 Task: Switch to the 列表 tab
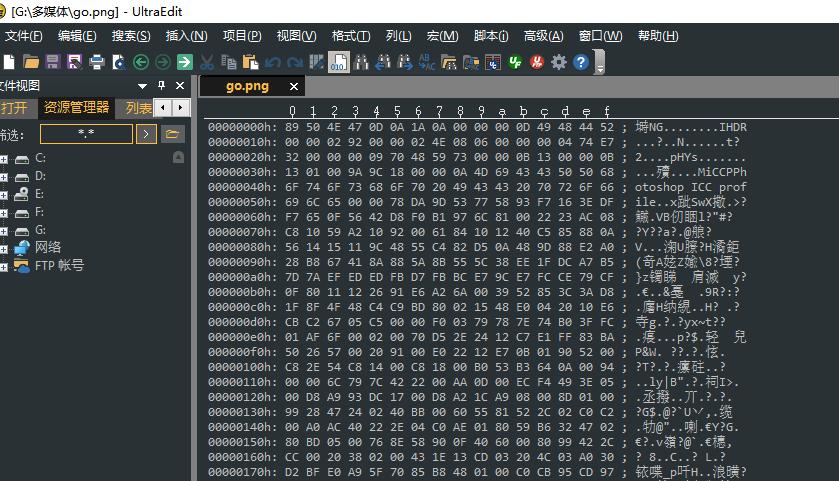pyautogui.click(x=139, y=108)
